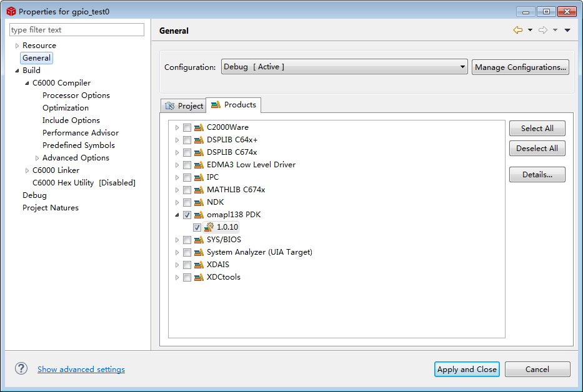Click Apply and Close
This screenshot has width=583, height=392.
pos(467,370)
